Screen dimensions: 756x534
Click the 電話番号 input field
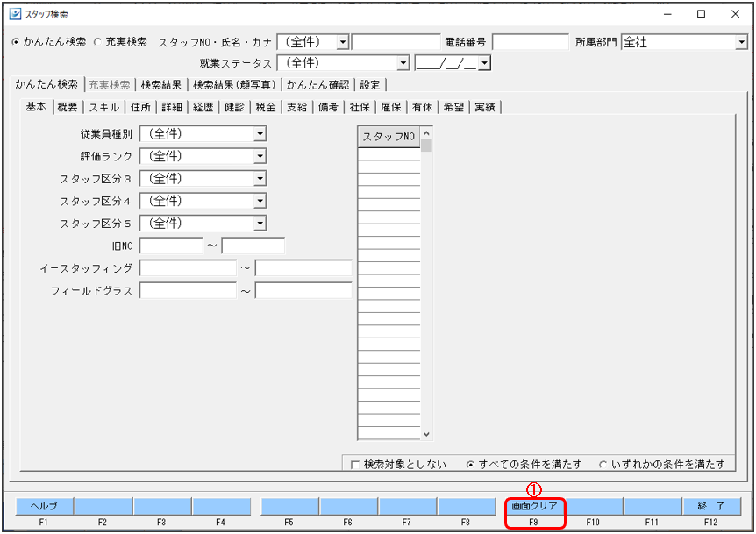[531, 42]
